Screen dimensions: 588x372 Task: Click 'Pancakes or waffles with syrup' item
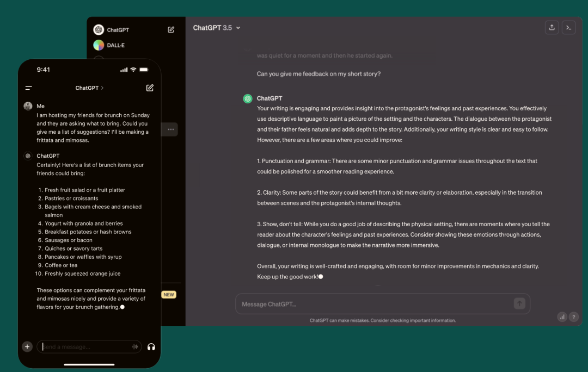pyautogui.click(x=83, y=257)
